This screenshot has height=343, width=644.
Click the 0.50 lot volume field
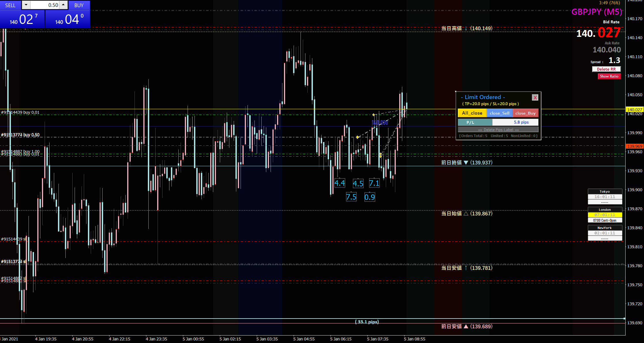(x=45, y=5)
